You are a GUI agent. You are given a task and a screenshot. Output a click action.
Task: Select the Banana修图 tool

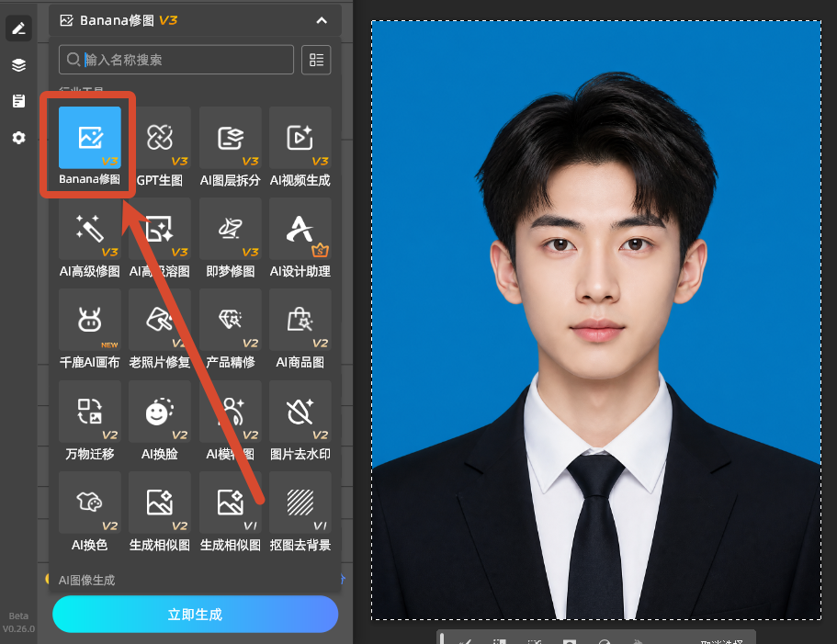(x=90, y=138)
